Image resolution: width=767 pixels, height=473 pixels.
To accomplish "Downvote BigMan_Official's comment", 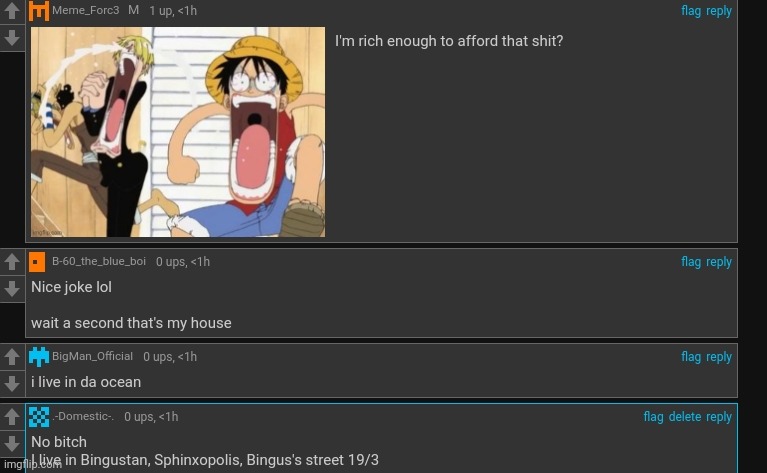I will (x=11, y=382).
